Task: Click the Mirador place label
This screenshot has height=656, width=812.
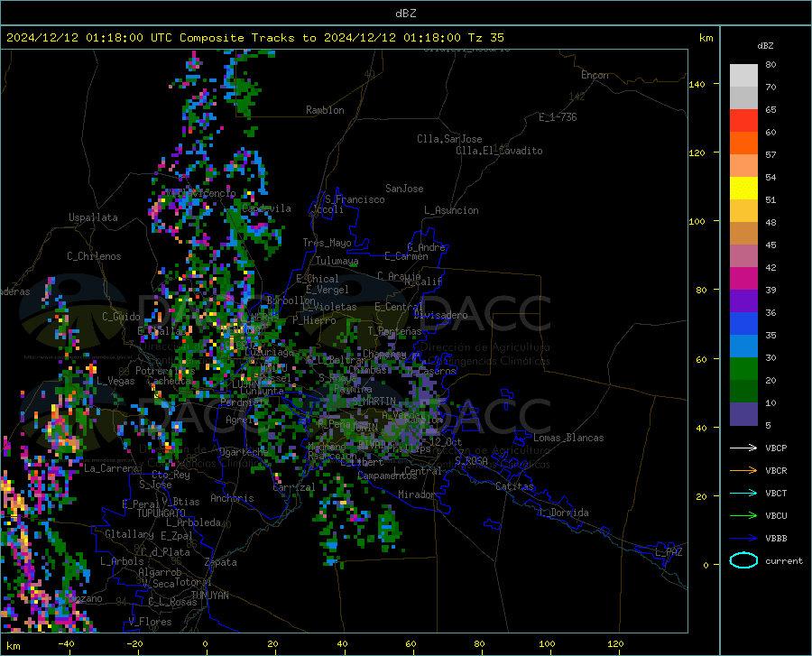Action: 416,494
